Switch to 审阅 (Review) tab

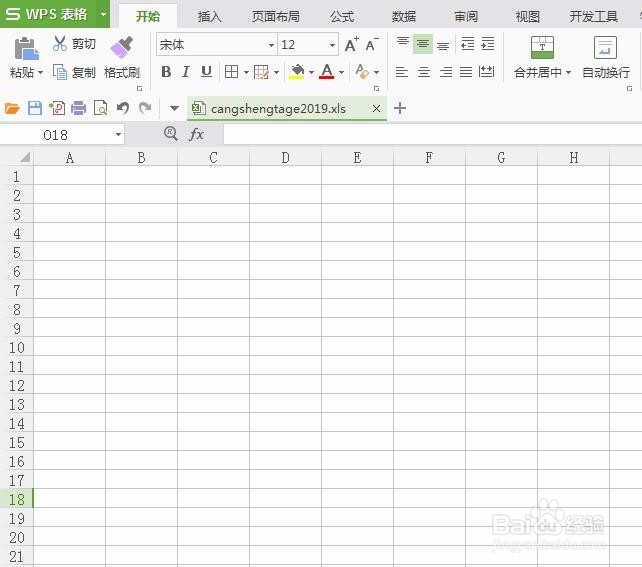coord(466,16)
